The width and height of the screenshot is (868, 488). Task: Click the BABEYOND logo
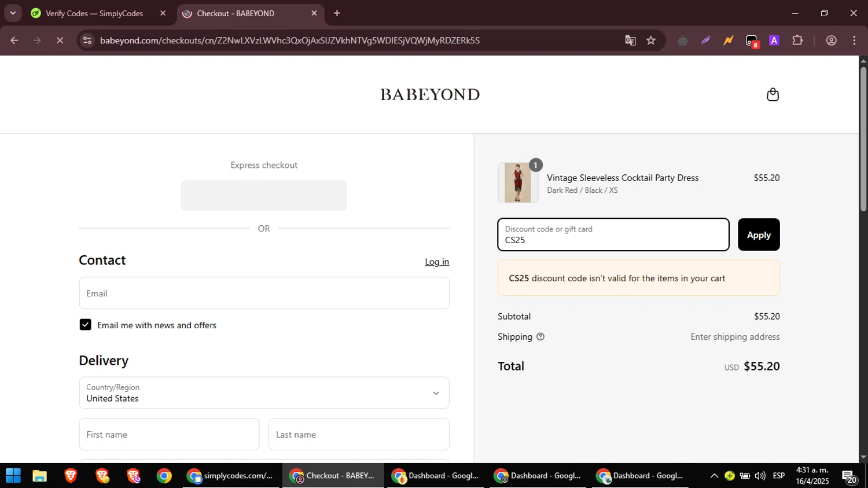click(x=430, y=94)
